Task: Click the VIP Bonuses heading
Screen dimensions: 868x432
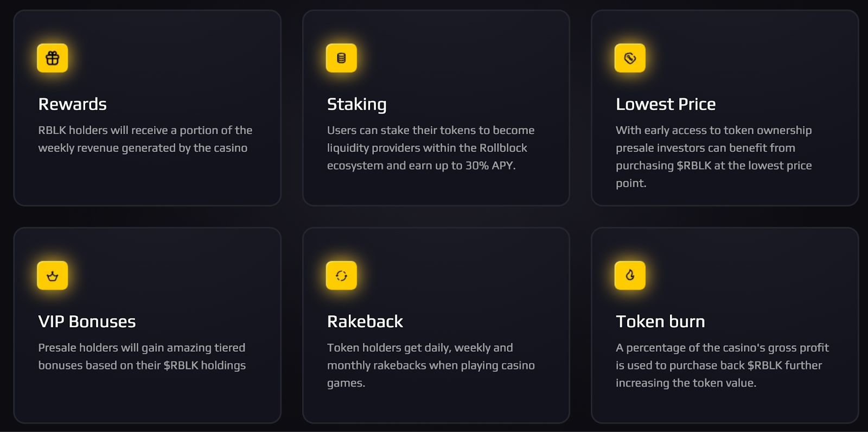Action: pos(87,322)
